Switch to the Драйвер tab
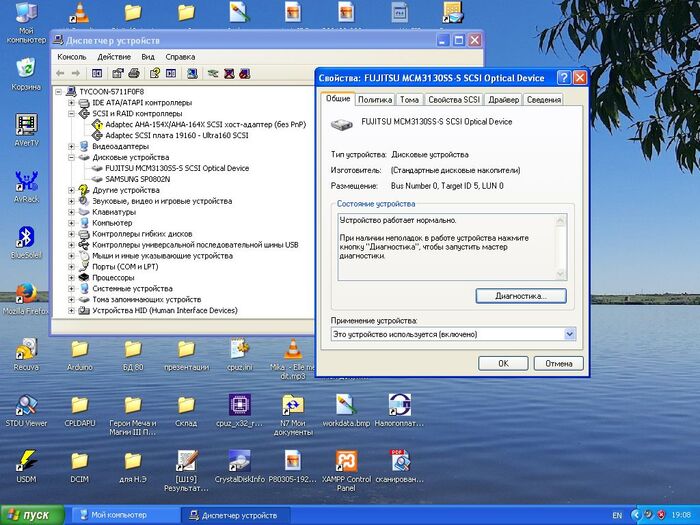 (503, 100)
